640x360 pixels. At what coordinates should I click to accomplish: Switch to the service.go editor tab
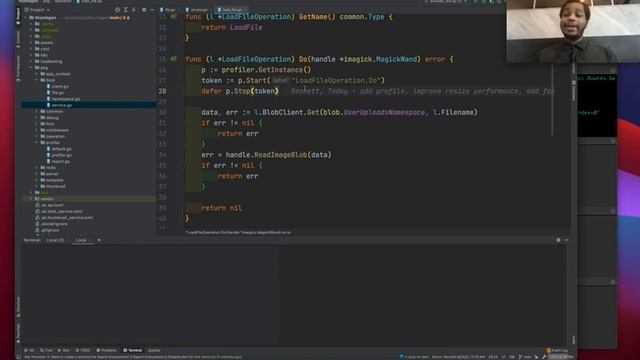[x=197, y=9]
